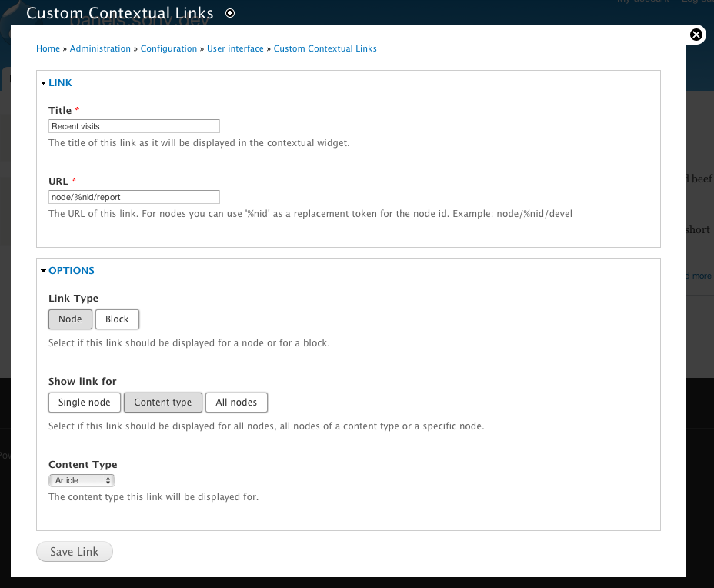Open Configuration from the breadcrumb trail

168,48
